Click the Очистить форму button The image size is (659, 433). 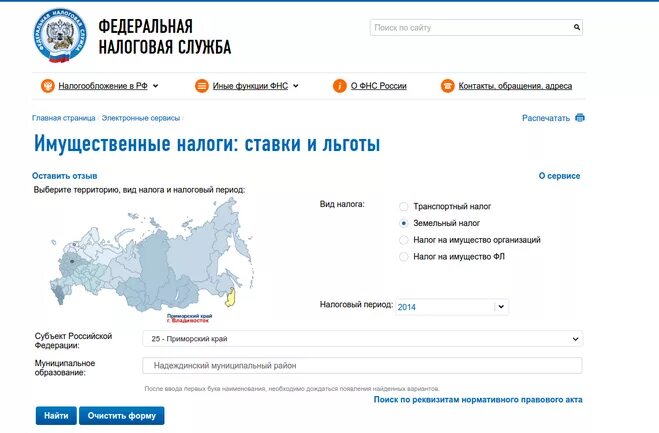122,416
